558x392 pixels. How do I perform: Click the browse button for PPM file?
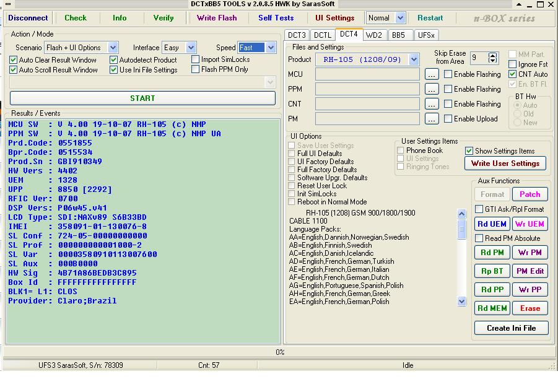tap(432, 89)
